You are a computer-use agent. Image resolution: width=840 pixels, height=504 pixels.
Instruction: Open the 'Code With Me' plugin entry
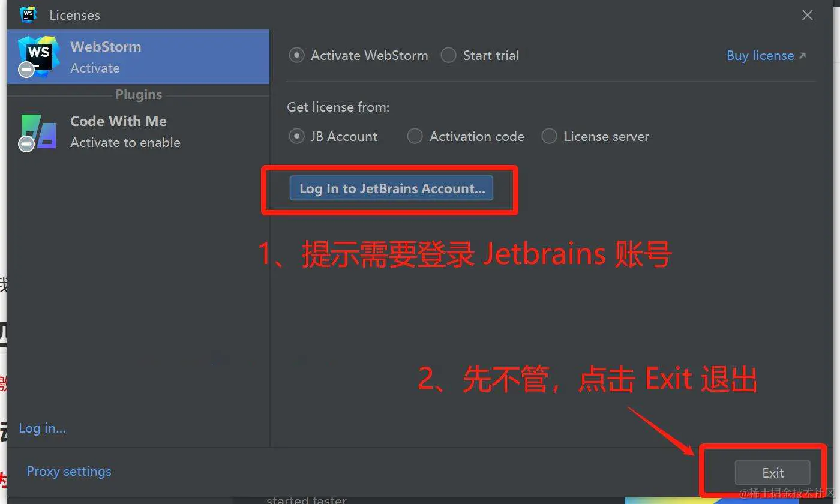(138, 131)
